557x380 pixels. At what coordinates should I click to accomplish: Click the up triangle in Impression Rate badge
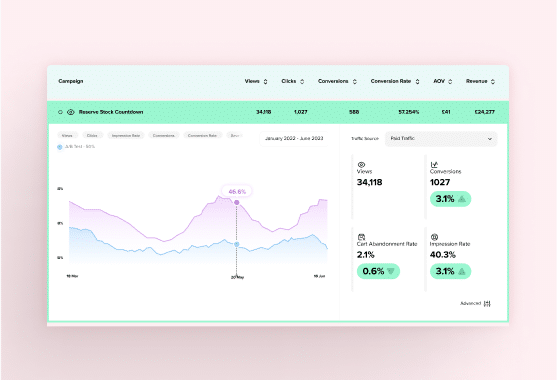462,271
